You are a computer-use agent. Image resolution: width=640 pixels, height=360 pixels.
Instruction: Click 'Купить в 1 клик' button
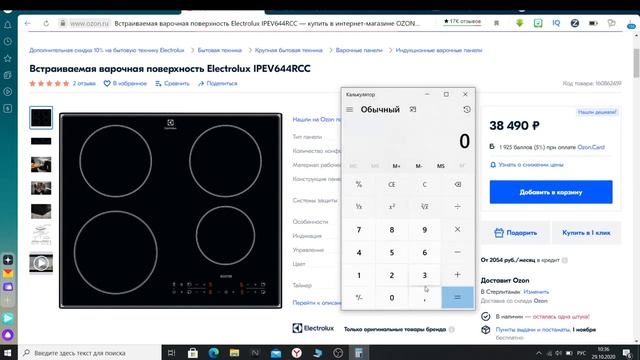[586, 233]
